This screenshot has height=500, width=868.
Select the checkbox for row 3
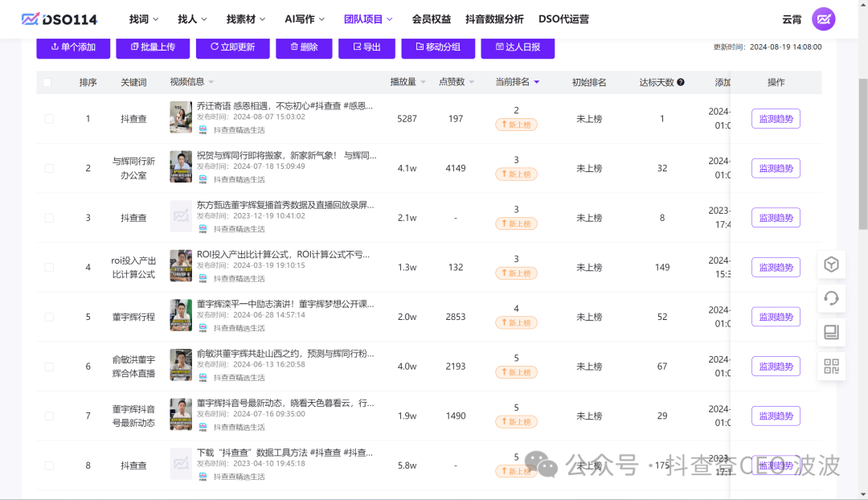pyautogui.click(x=49, y=218)
